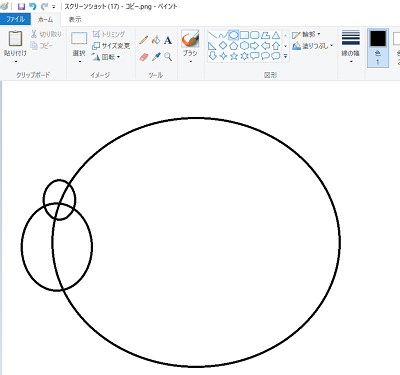The width and height of the screenshot is (400, 375).
Task: Select the Text tool
Action: pos(168,40)
